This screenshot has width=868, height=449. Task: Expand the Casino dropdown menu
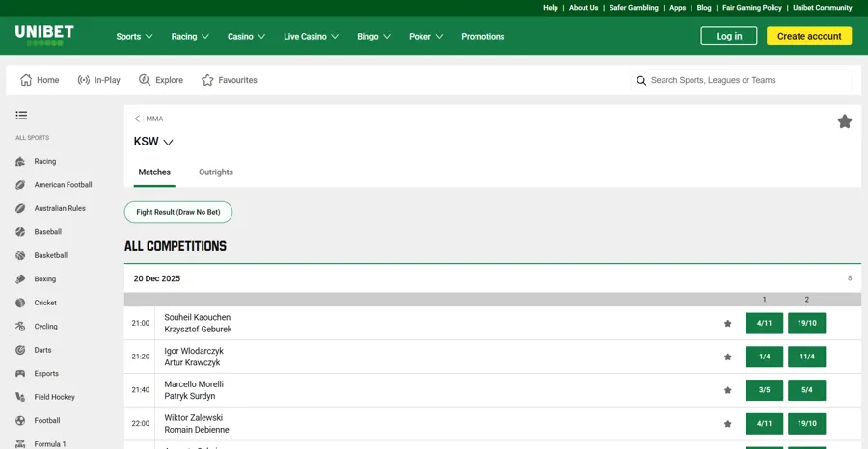(x=246, y=36)
